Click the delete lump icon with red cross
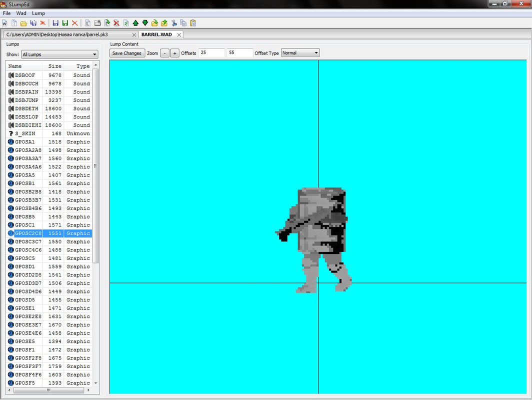Viewport: 532px width, 400px height. (x=116, y=23)
